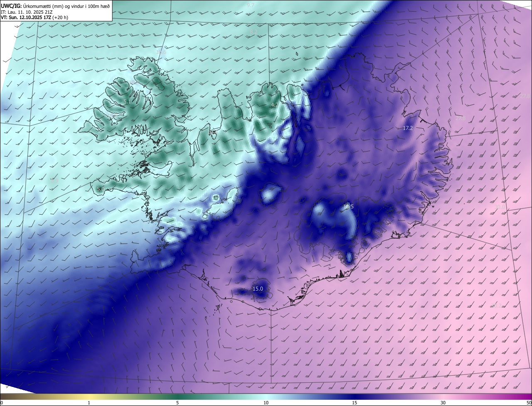Click the 0 tick on the color scale
The image size is (532, 406).
pos(2,403)
